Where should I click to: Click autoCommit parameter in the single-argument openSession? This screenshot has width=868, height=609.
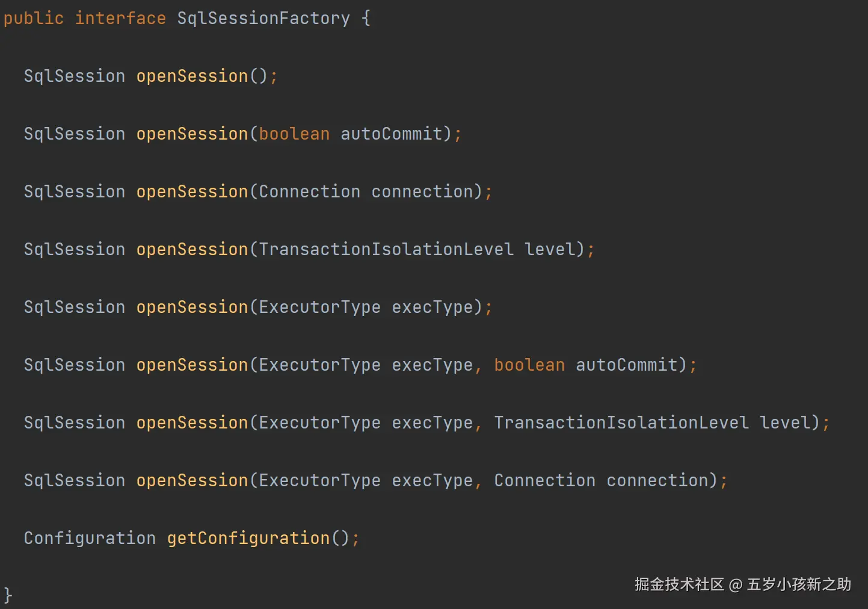point(391,134)
